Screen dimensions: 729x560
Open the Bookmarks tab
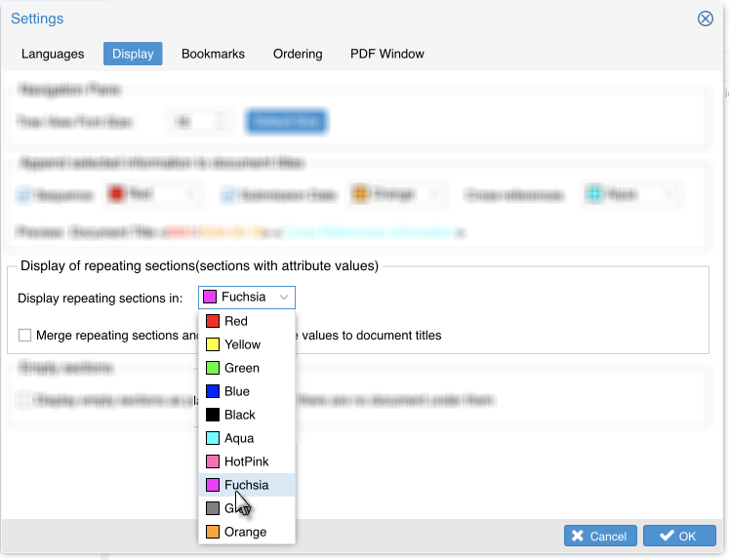click(213, 54)
